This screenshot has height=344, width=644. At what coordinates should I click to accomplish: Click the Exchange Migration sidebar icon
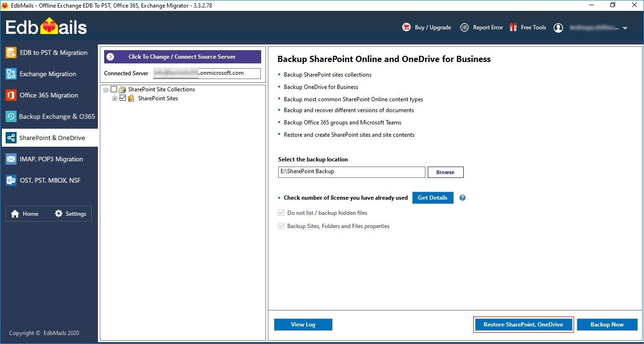[11, 74]
